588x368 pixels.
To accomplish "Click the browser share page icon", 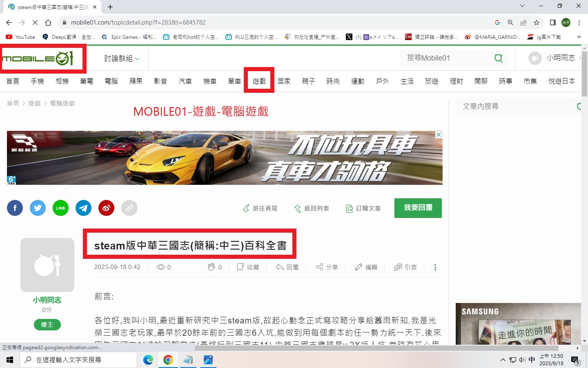I will tap(523, 22).
